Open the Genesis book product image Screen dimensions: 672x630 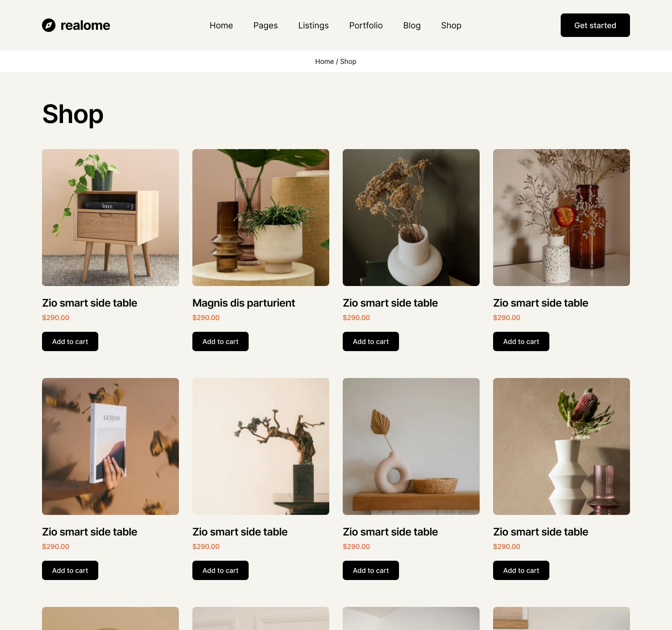[x=110, y=446]
